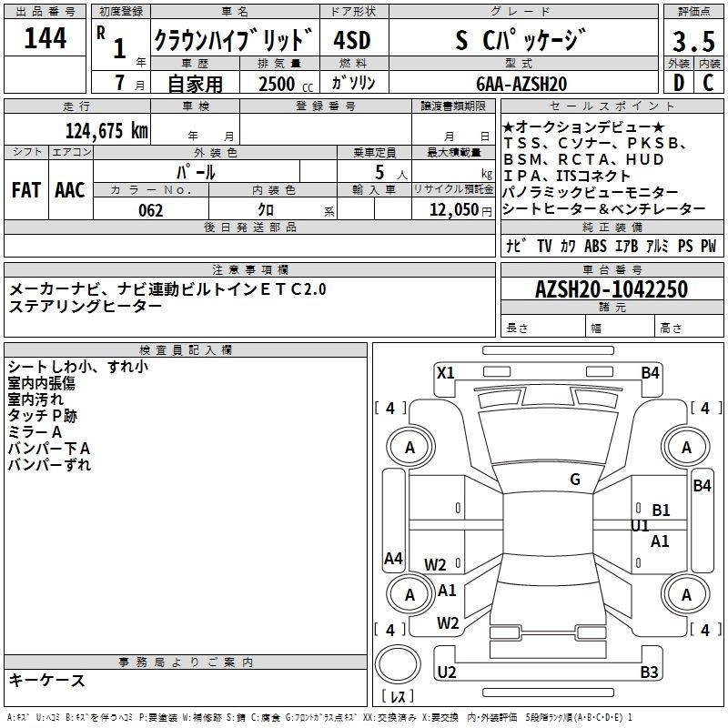This screenshot has height=728, width=728.
Task: Click the キーケース office note
Action: point(47,680)
